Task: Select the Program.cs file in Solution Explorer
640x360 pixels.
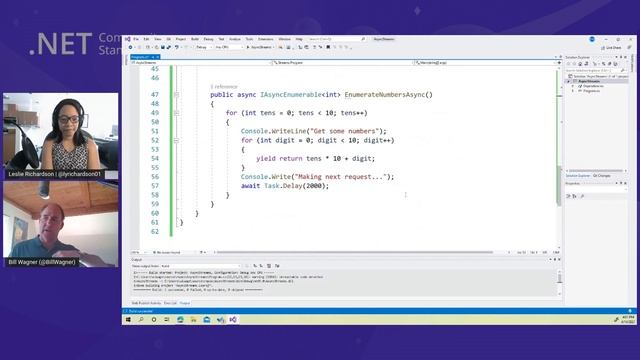Action: 591,91
